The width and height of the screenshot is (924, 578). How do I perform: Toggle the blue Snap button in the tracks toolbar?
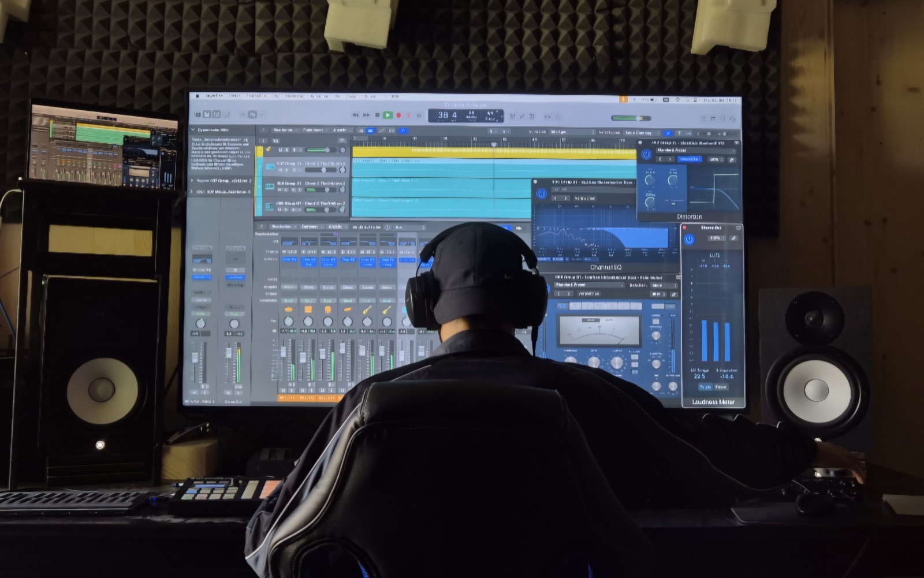[668, 133]
